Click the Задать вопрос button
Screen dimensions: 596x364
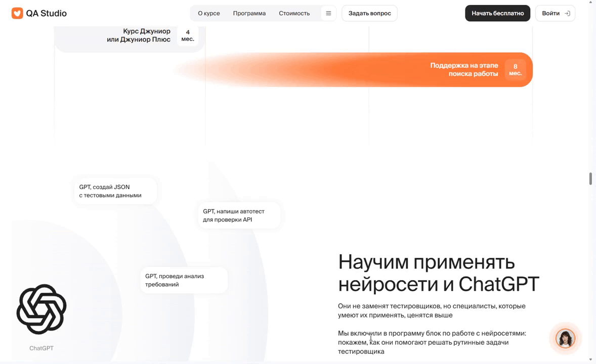(369, 13)
